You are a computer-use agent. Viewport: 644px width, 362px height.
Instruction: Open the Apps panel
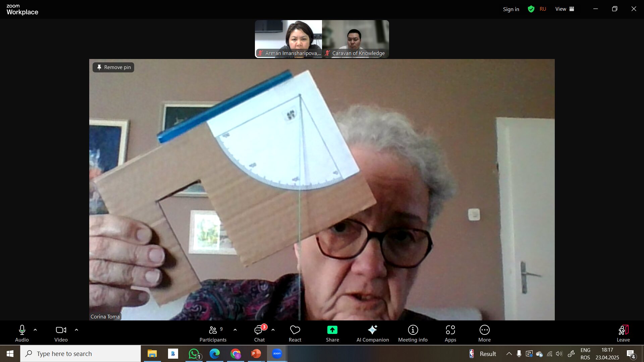click(x=450, y=334)
